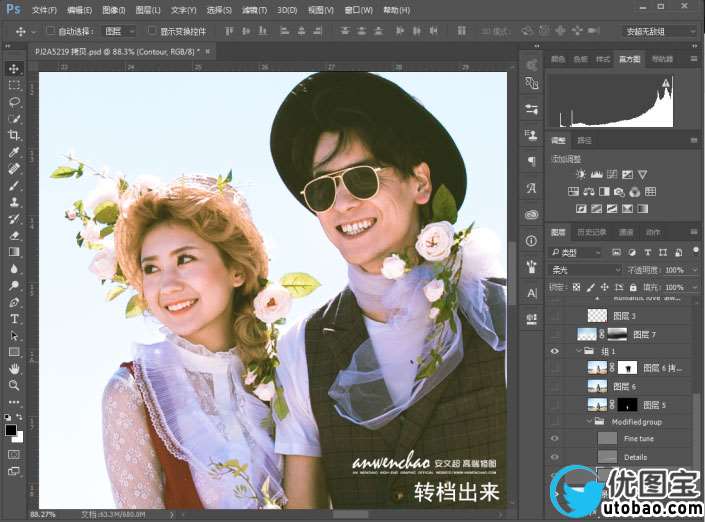Toggle lock transparent pixels in Layers panel
The height and width of the screenshot is (522, 705).
(x=576, y=287)
